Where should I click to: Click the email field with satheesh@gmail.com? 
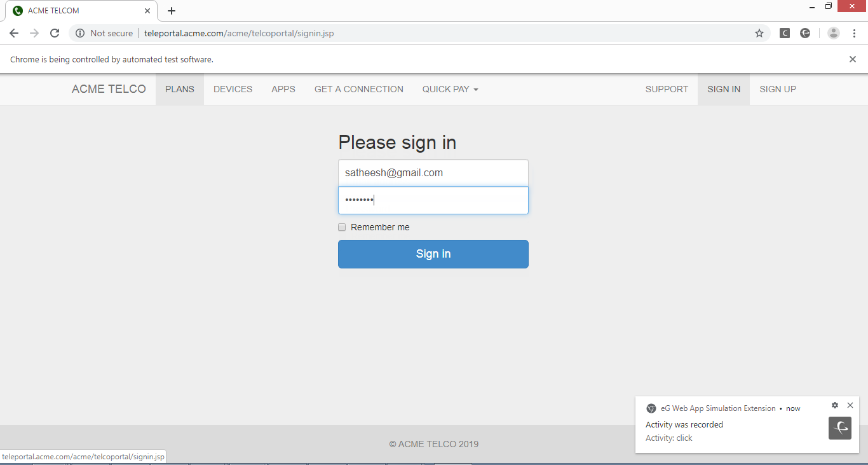tap(433, 173)
